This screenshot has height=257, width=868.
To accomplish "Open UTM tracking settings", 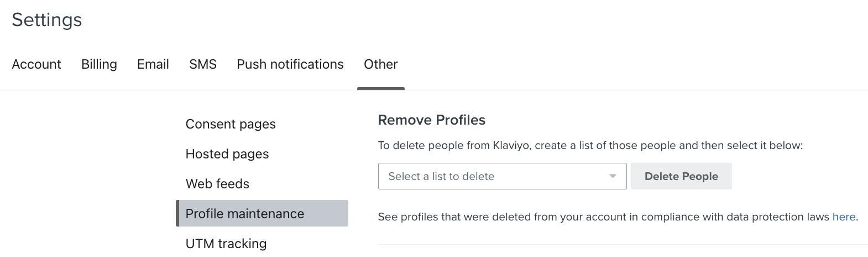I will tap(226, 244).
